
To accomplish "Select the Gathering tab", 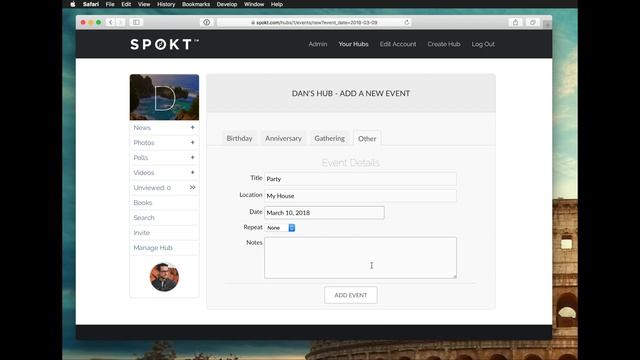I will click(329, 138).
